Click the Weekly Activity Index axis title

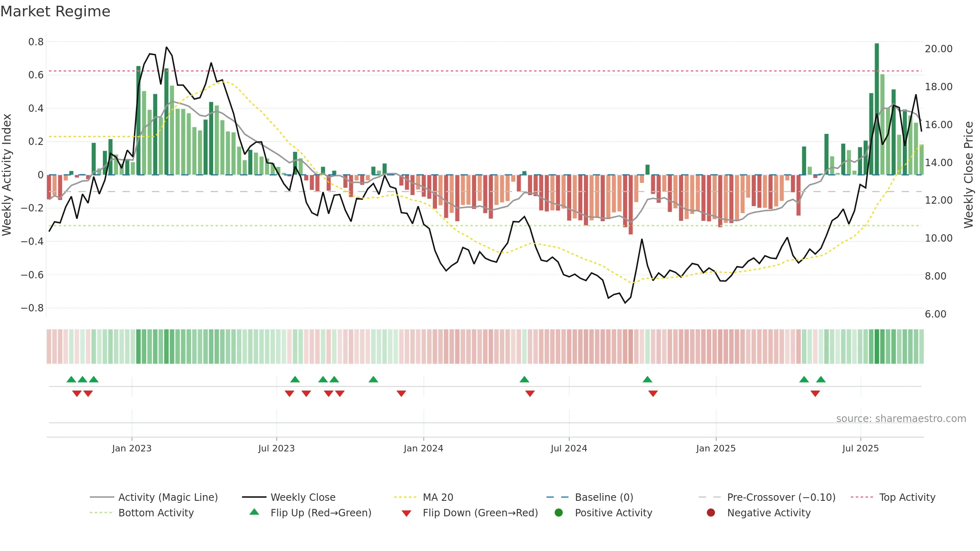coord(7,175)
